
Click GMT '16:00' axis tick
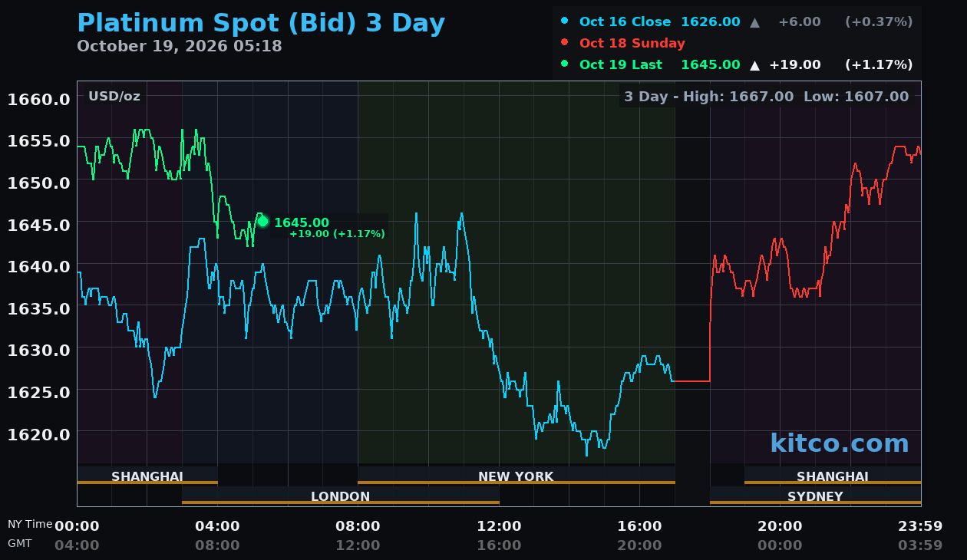499,545
